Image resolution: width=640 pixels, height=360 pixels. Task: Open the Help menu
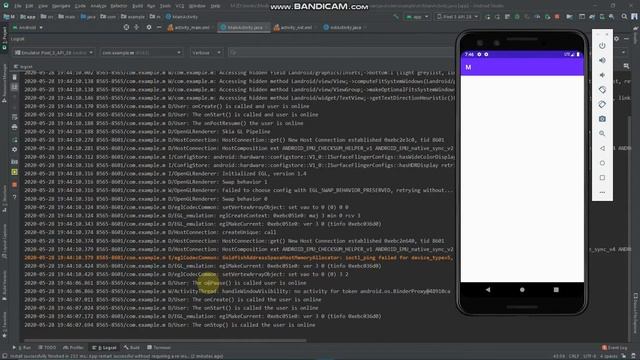(215, 6)
